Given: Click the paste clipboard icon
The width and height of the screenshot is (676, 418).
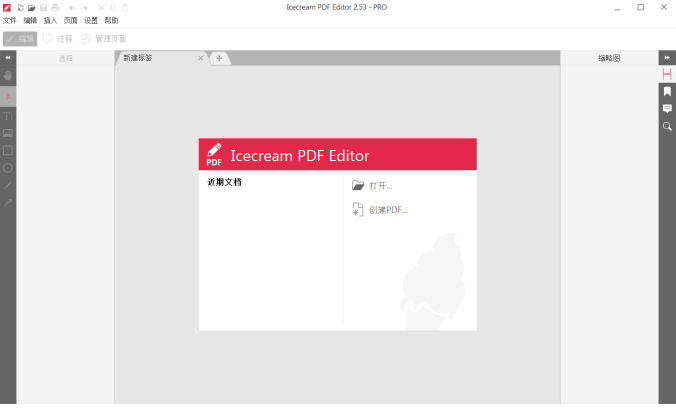Looking at the screenshot, I should [x=125, y=7].
